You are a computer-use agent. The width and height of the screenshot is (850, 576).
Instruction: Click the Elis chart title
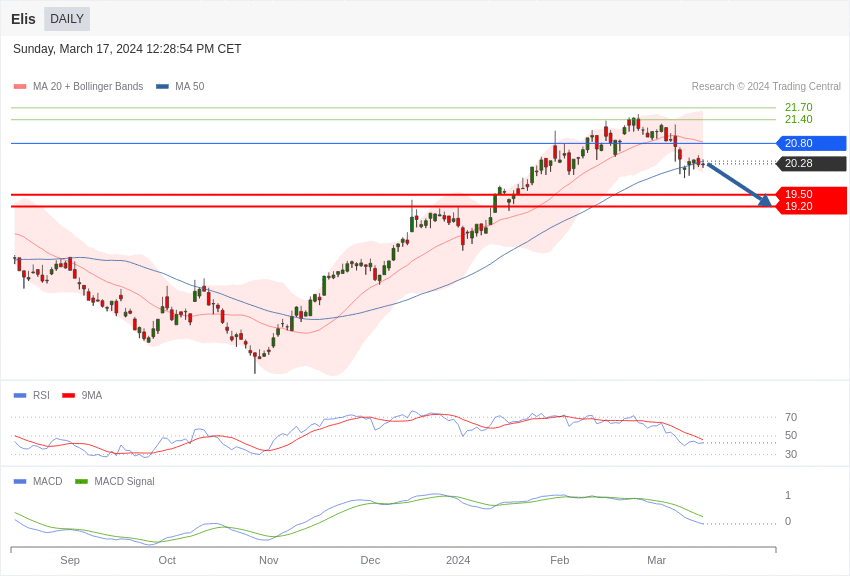click(23, 19)
